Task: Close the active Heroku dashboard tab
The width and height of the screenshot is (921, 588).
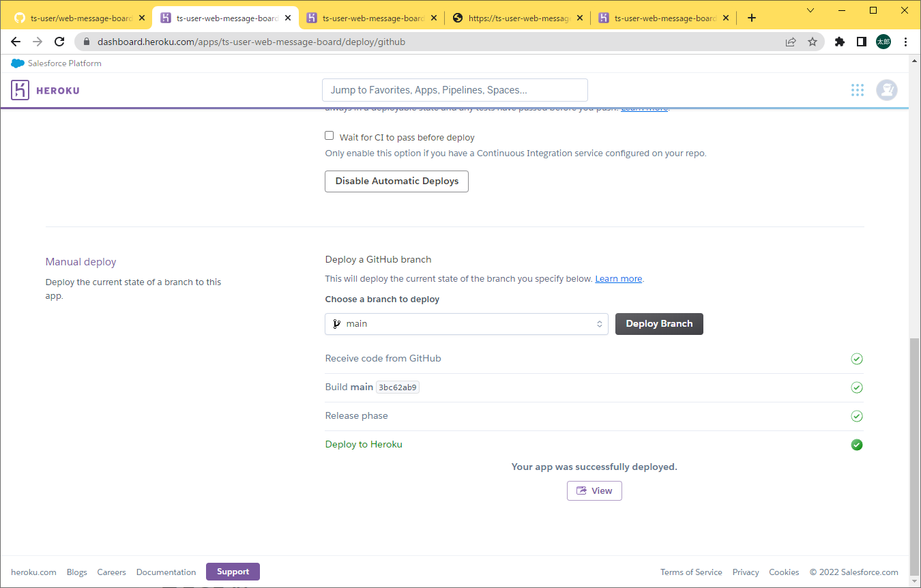Action: pyautogui.click(x=288, y=18)
